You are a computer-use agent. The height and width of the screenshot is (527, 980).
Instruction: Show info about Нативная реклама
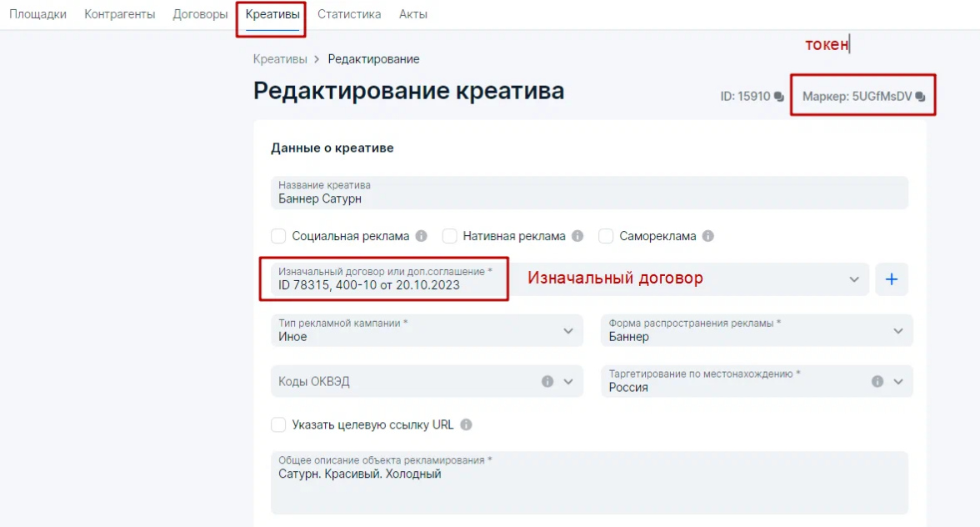pos(577,236)
